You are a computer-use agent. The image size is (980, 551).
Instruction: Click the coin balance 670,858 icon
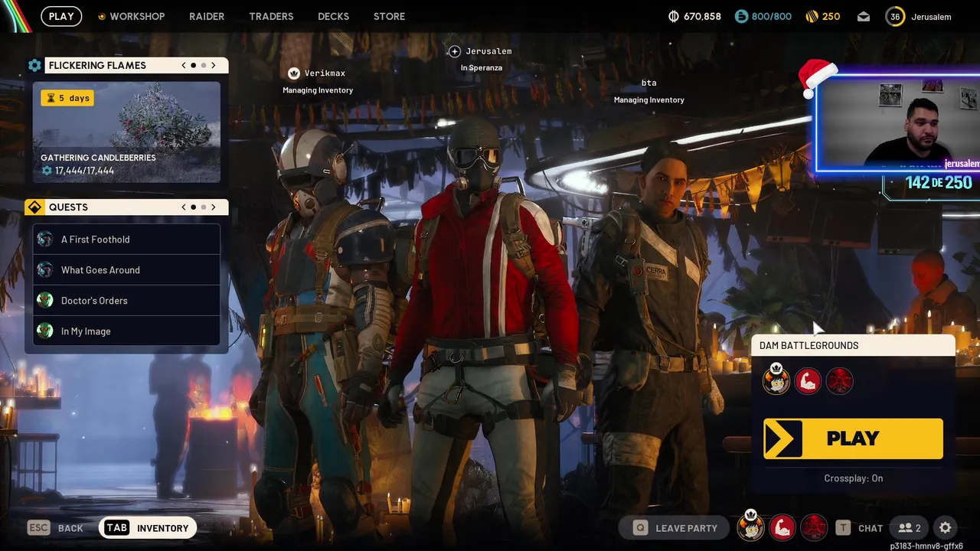[674, 16]
